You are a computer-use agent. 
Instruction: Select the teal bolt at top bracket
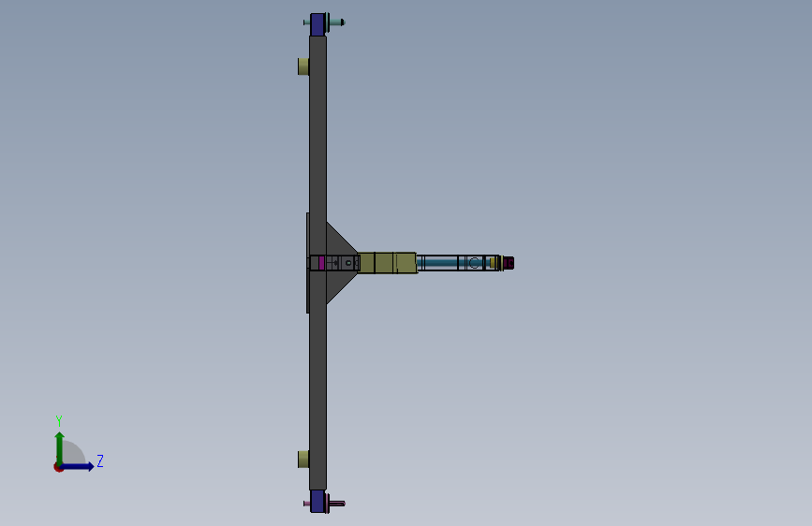[336, 22]
